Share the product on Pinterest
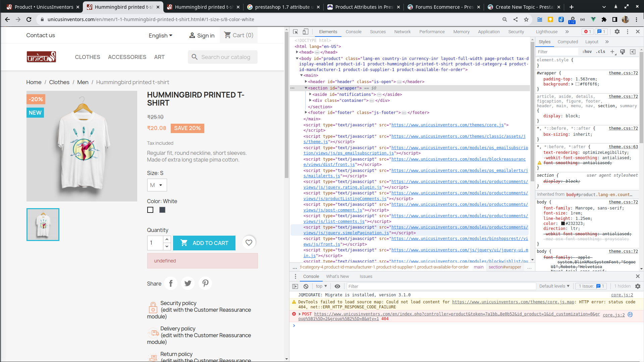644x362 pixels. (205, 284)
